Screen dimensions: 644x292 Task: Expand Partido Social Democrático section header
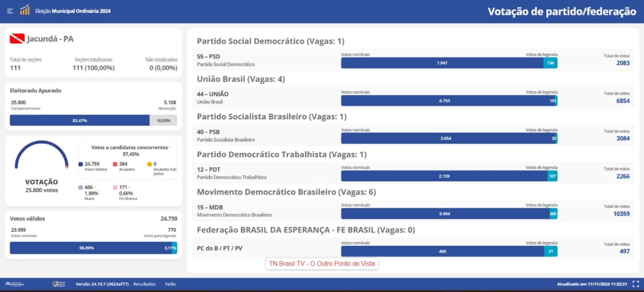[x=270, y=41]
